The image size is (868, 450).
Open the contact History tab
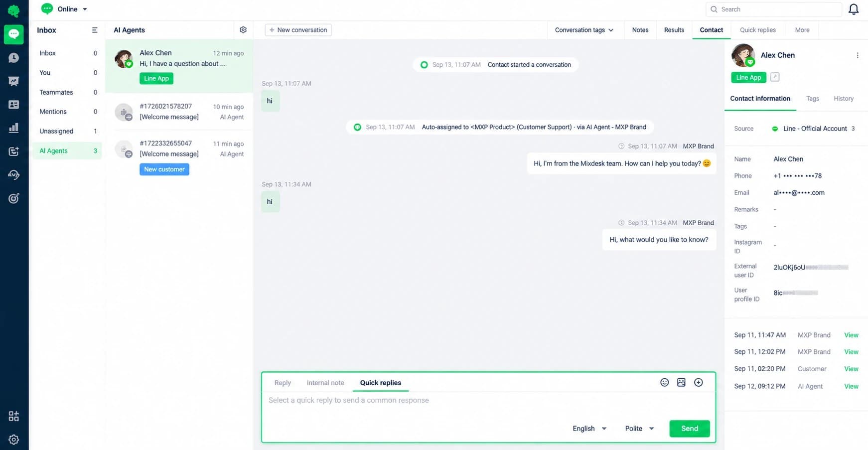tap(844, 99)
